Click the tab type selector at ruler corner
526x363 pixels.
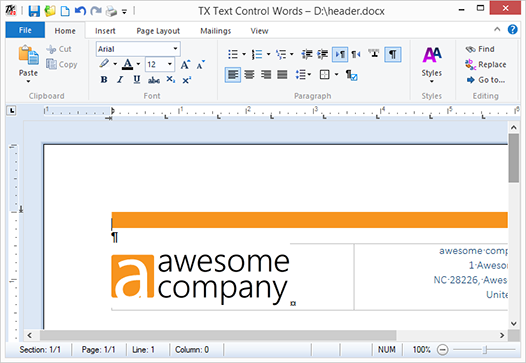[12, 110]
